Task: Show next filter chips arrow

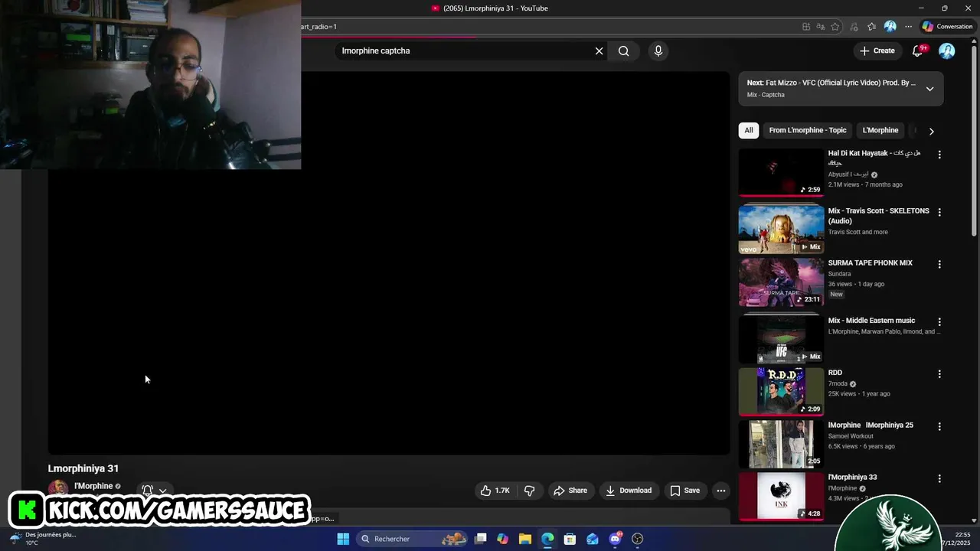Action: [931, 131]
